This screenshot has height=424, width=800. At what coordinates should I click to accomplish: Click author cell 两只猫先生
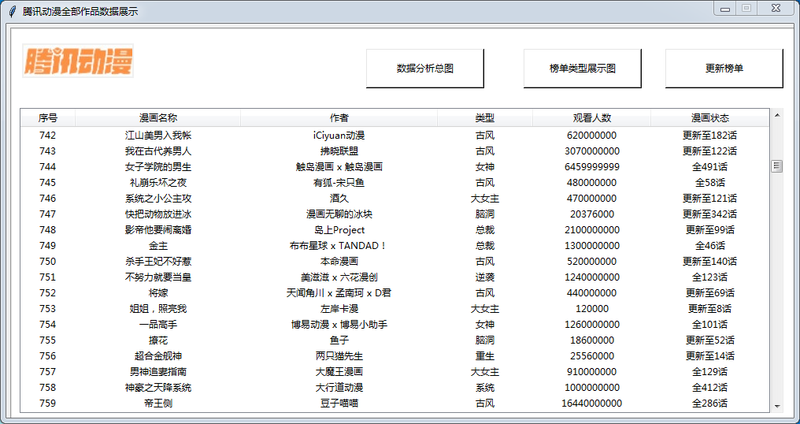(339, 356)
